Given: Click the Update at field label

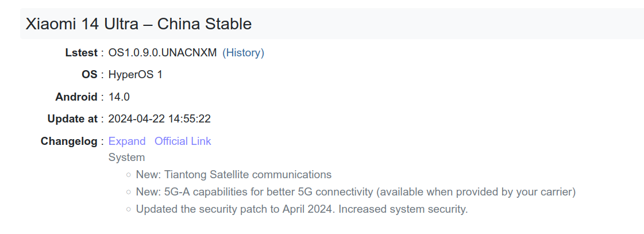Looking at the screenshot, I should [x=73, y=119].
